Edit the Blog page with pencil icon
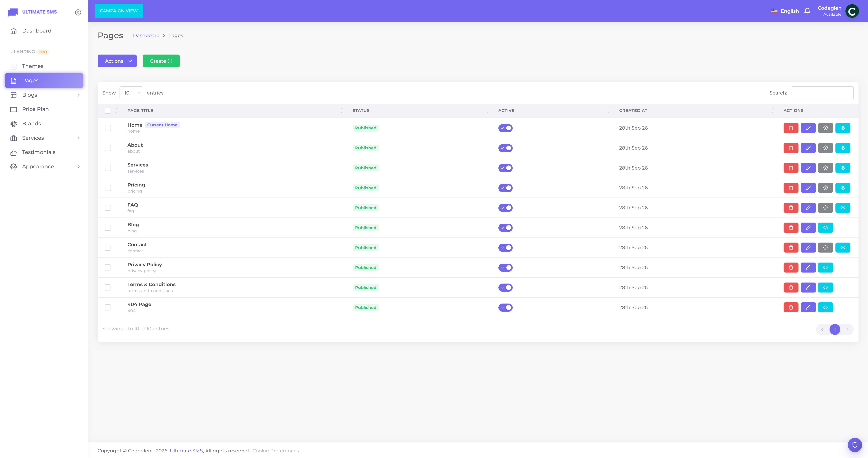This screenshot has width=868, height=458. [808, 228]
